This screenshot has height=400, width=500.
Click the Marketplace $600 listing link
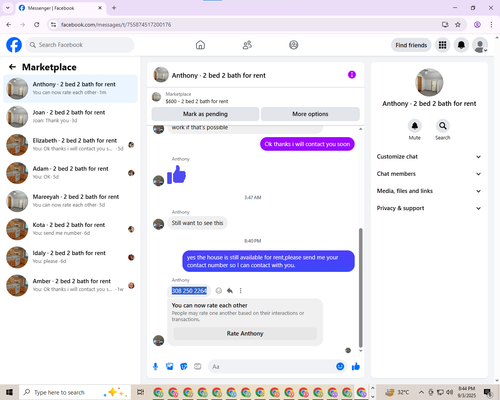pyautogui.click(x=197, y=101)
